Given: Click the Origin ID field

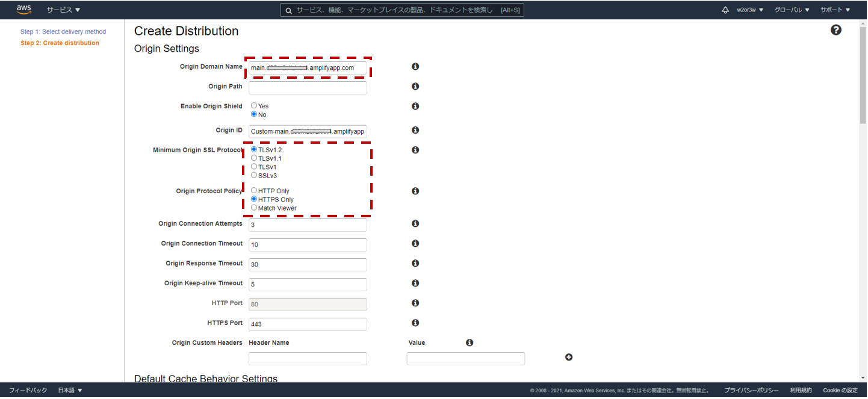Looking at the screenshot, I should [308, 132].
